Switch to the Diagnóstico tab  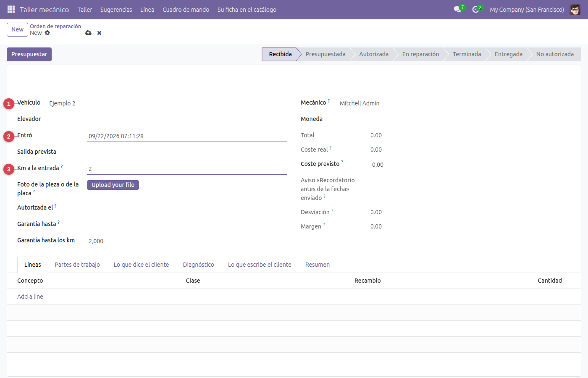[199, 265]
